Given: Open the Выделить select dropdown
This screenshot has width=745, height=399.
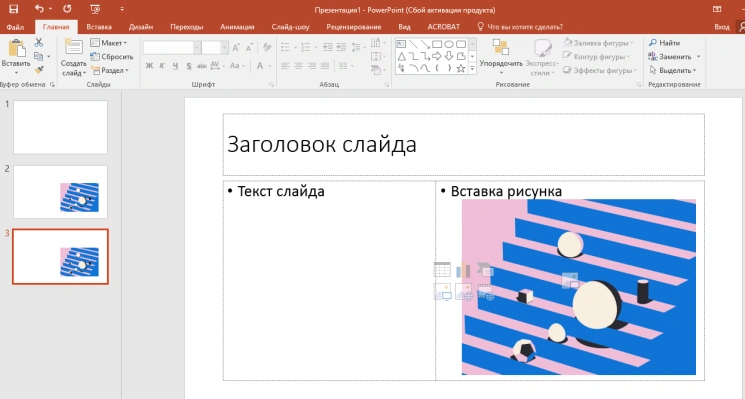Looking at the screenshot, I should point(672,70).
